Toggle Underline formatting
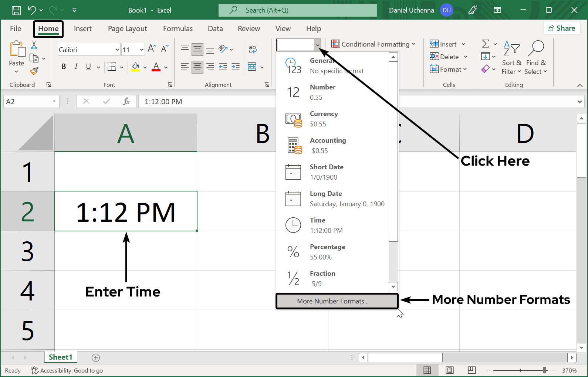Viewport: 588px width, 377px height. pyautogui.click(x=88, y=67)
